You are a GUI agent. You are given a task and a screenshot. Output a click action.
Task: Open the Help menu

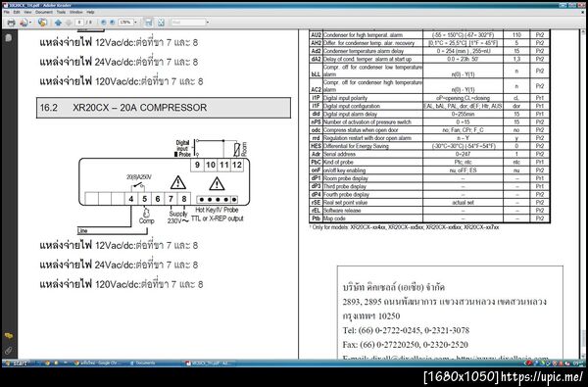(x=90, y=12)
